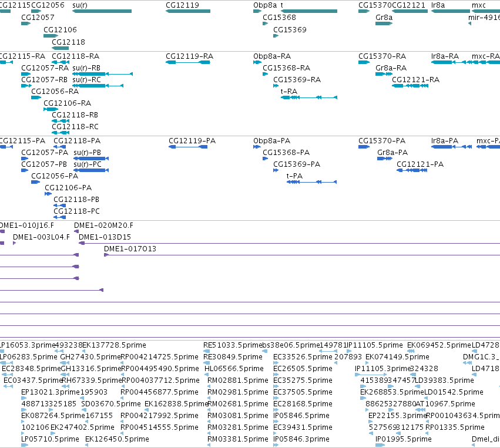Viewport: 500px width, 448px height.
Task: Click the Gr8a-RA transcript label
Action: (x=391, y=68)
